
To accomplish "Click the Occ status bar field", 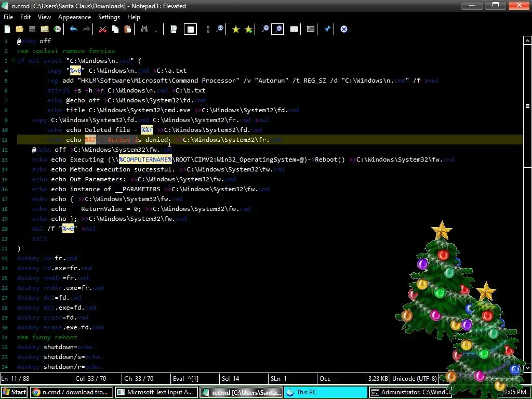I will 341,378.
